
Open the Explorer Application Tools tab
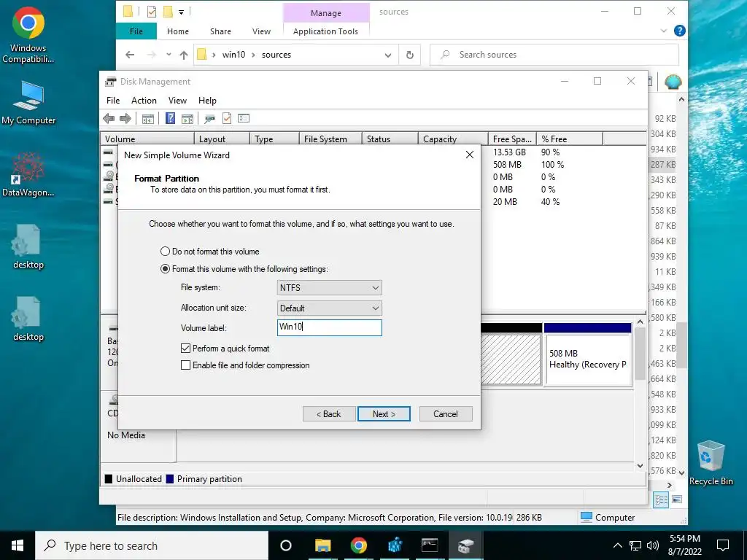[326, 31]
